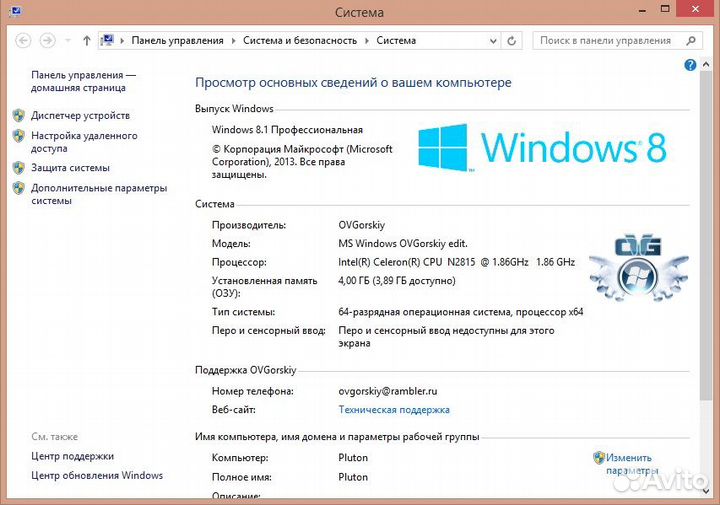Click Изменить параметры link

click(x=631, y=464)
